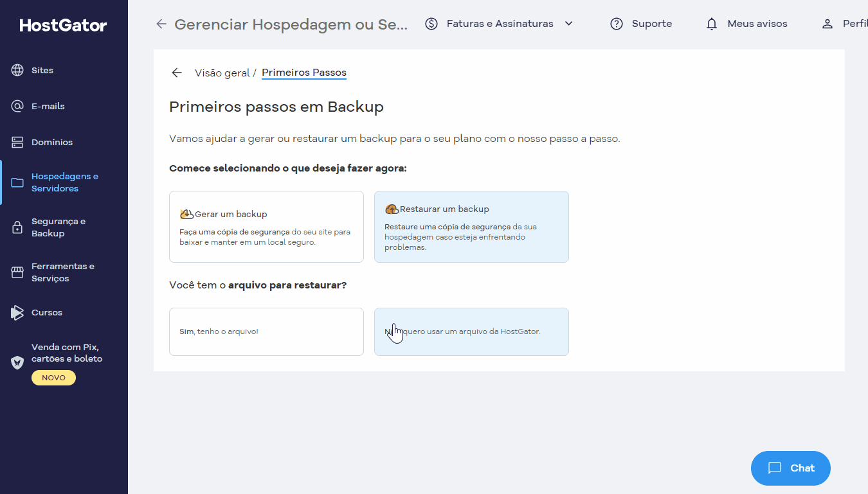Click the Perfil person icon

[x=827, y=24]
